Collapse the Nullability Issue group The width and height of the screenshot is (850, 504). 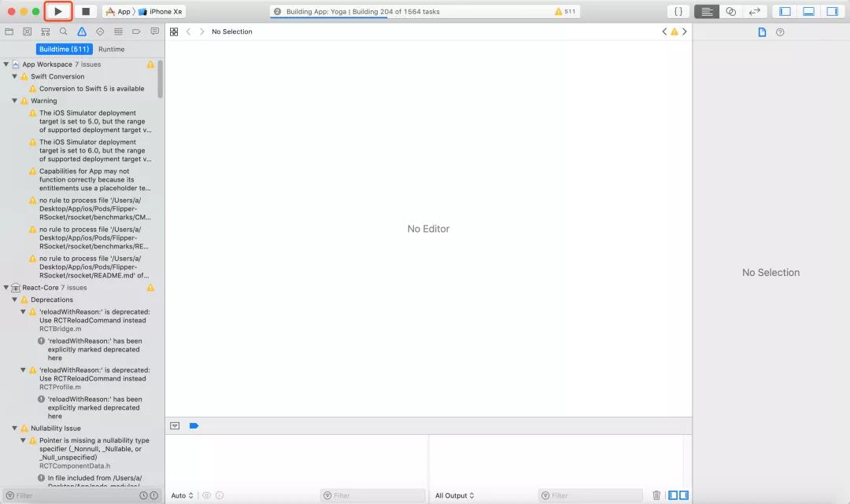coord(15,429)
